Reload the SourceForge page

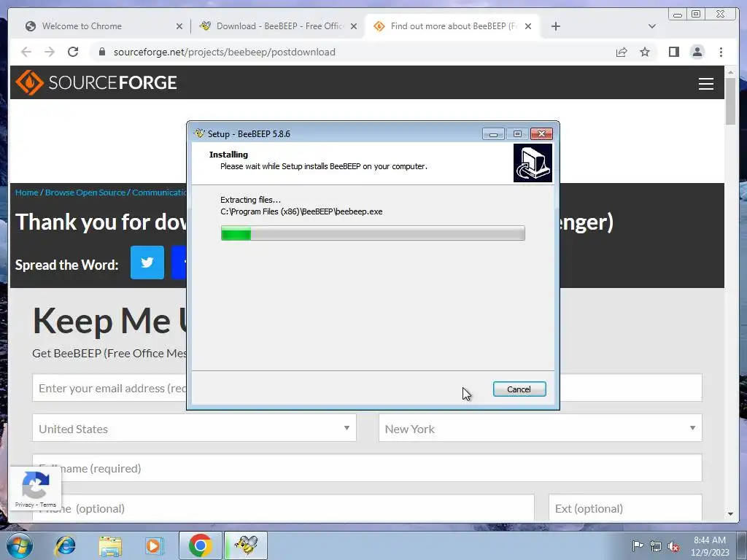[x=73, y=52]
